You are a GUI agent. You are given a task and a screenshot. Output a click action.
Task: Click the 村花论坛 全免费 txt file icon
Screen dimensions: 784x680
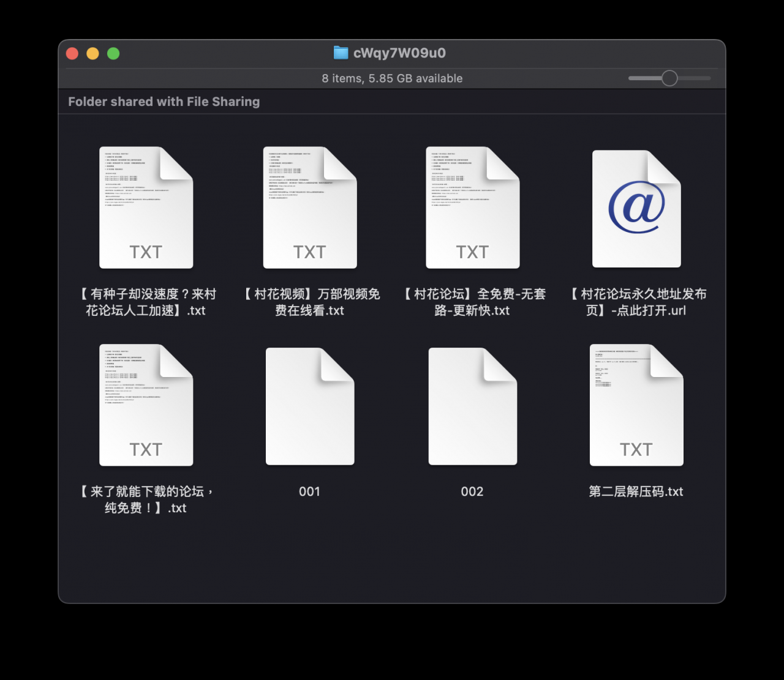coord(472,207)
